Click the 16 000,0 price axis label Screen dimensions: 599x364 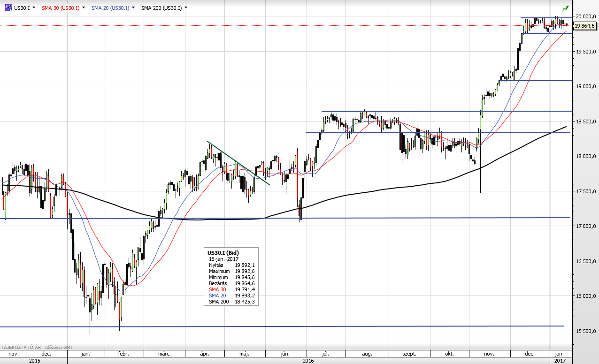[x=585, y=296]
